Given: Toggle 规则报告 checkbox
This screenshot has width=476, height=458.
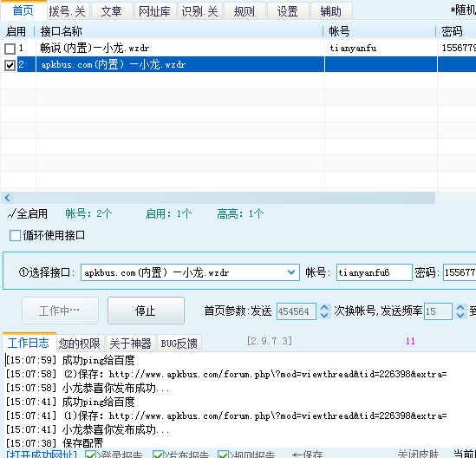Looking at the screenshot, I should point(224,454).
